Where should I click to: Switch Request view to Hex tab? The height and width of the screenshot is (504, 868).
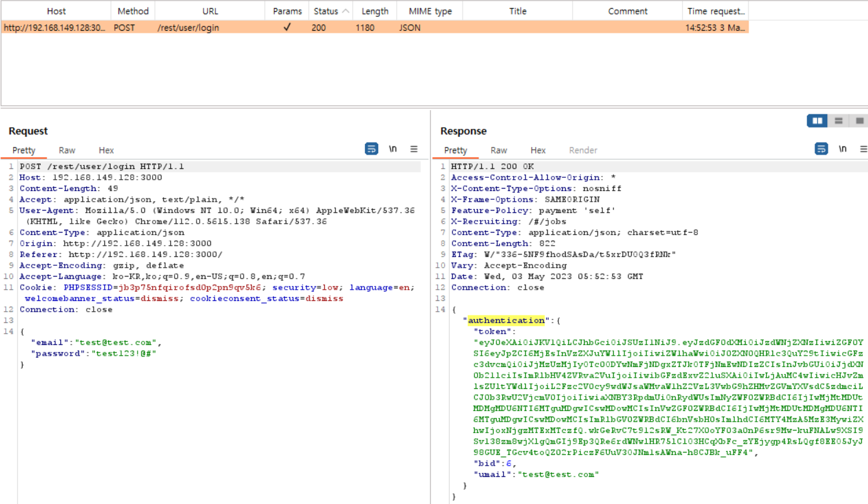click(106, 150)
